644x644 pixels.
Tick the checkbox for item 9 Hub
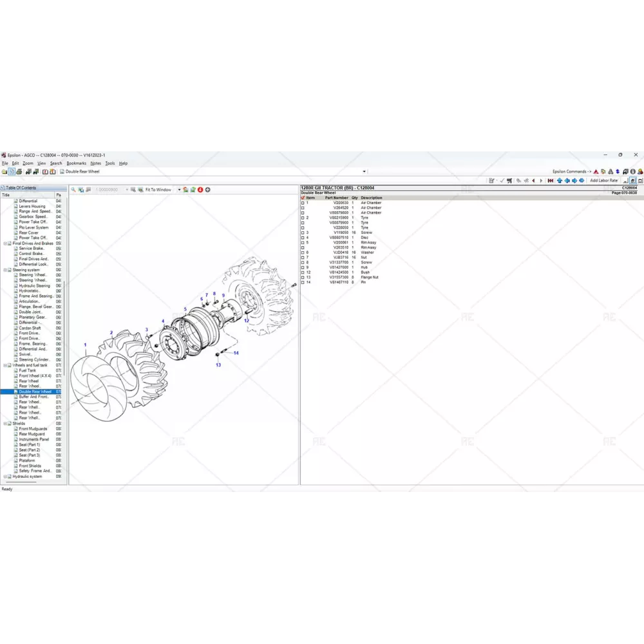(303, 267)
